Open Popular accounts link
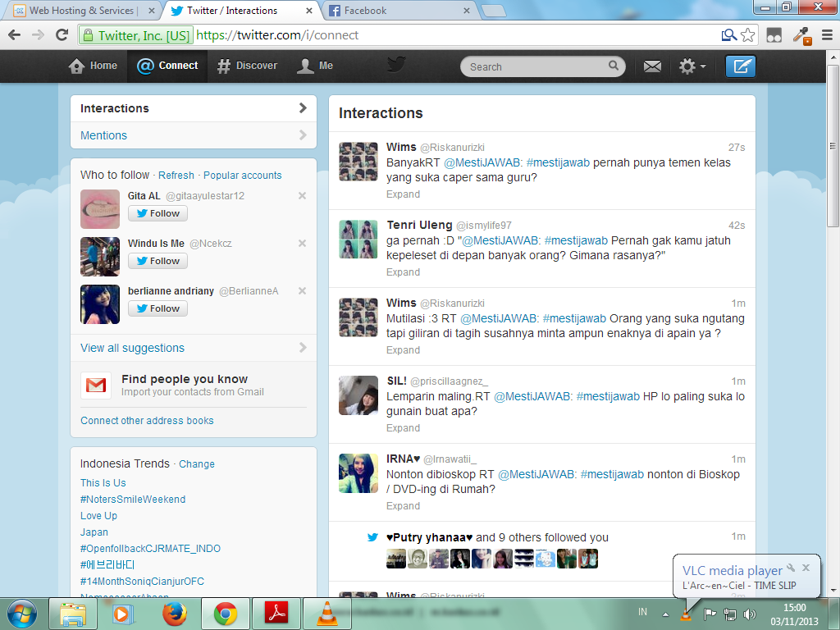 tap(242, 176)
